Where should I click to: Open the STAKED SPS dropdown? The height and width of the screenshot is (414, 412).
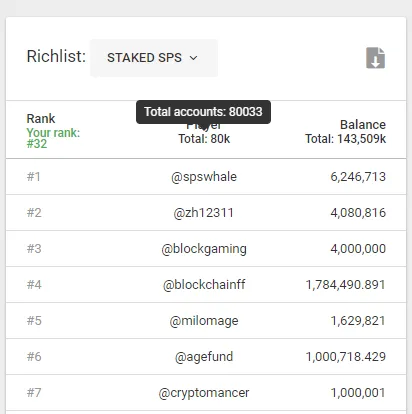[154, 58]
